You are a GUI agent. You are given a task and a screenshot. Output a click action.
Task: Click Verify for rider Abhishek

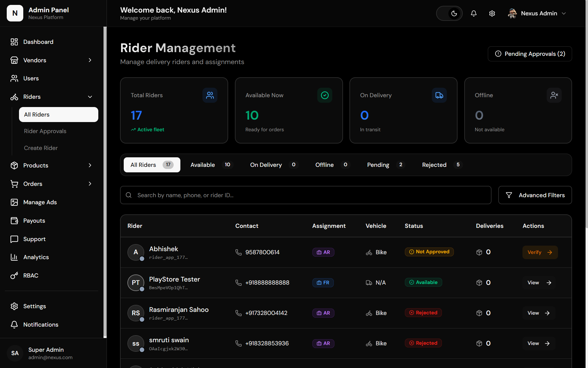[x=540, y=252]
